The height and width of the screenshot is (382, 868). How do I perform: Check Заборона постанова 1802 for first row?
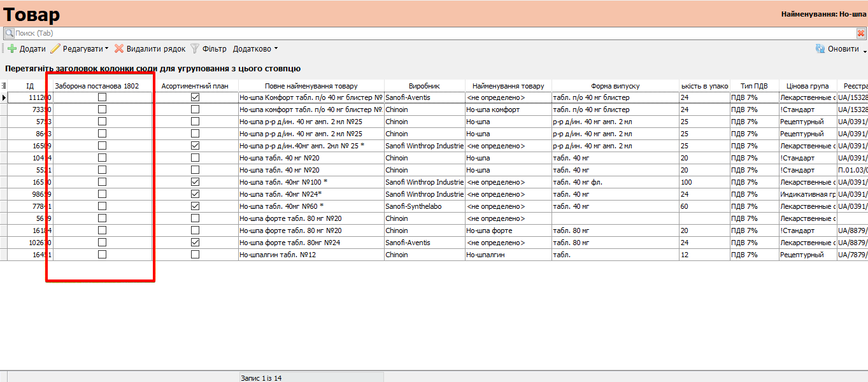(102, 97)
